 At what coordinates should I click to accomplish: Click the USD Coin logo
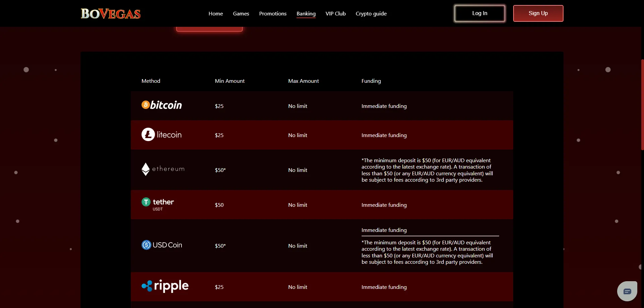tap(162, 245)
